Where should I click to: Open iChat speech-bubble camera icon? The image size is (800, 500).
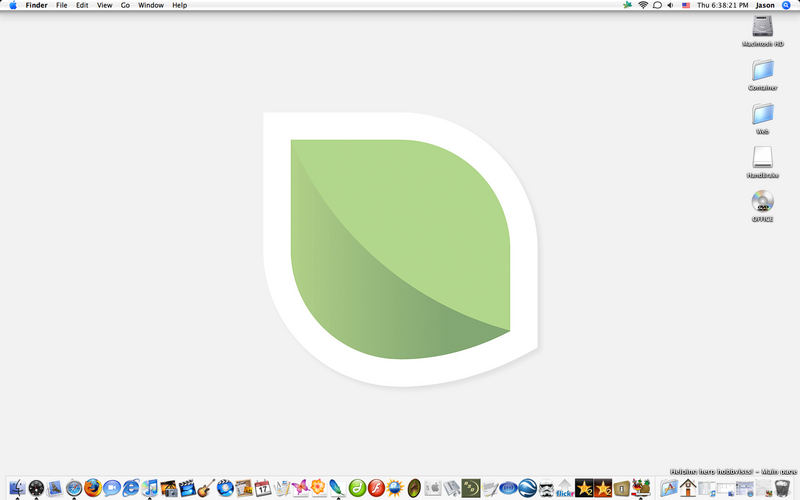click(x=112, y=488)
